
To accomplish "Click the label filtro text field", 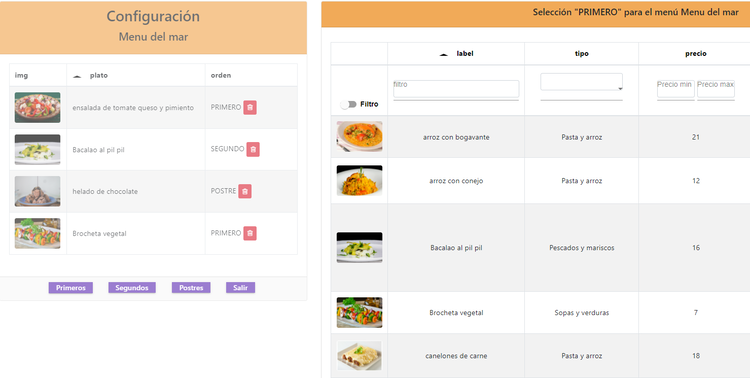I will coord(456,89).
